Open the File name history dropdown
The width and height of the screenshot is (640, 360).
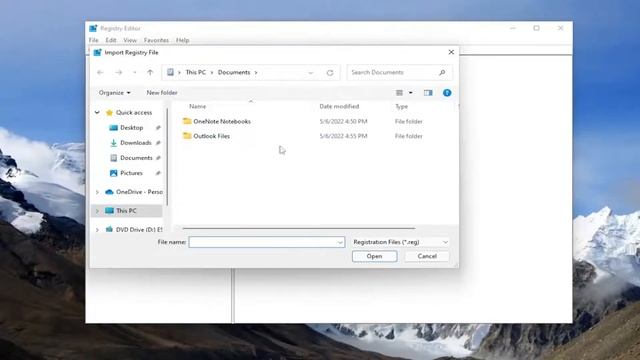point(340,242)
